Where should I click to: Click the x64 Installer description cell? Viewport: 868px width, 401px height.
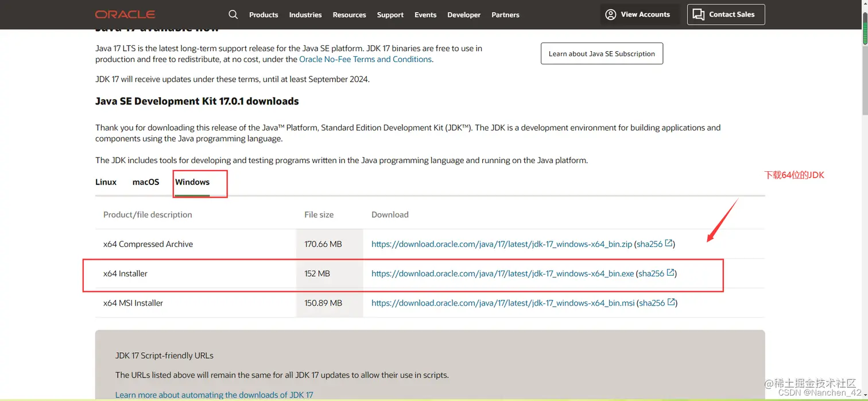tap(125, 273)
